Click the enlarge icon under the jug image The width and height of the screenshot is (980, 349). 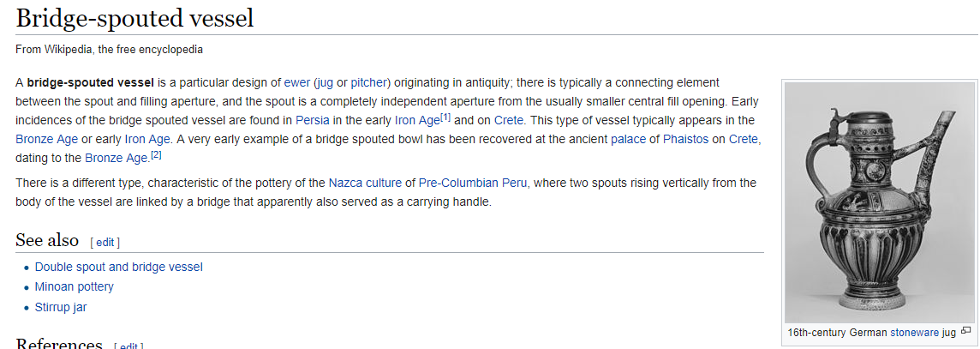coord(966,330)
